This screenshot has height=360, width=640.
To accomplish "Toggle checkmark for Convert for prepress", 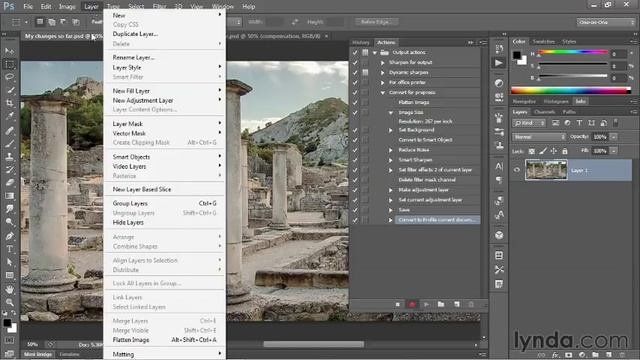I will tap(355, 93).
